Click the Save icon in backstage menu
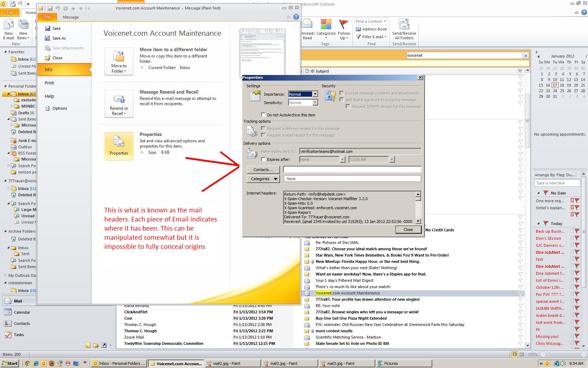Screen dimensions: 588x368 click(x=48, y=28)
